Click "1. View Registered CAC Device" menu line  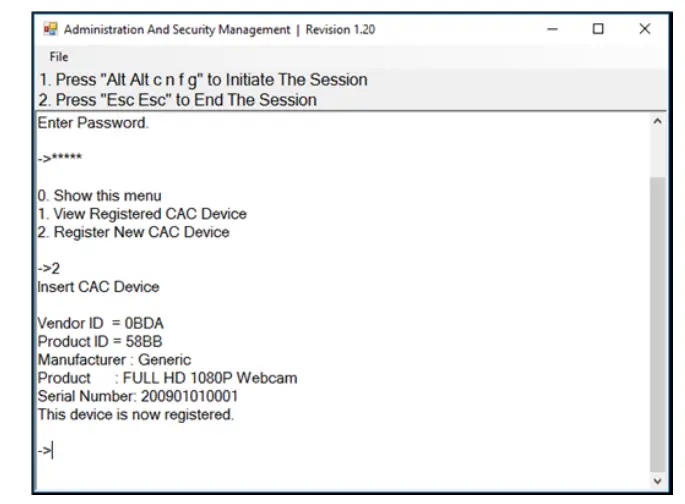(142, 214)
